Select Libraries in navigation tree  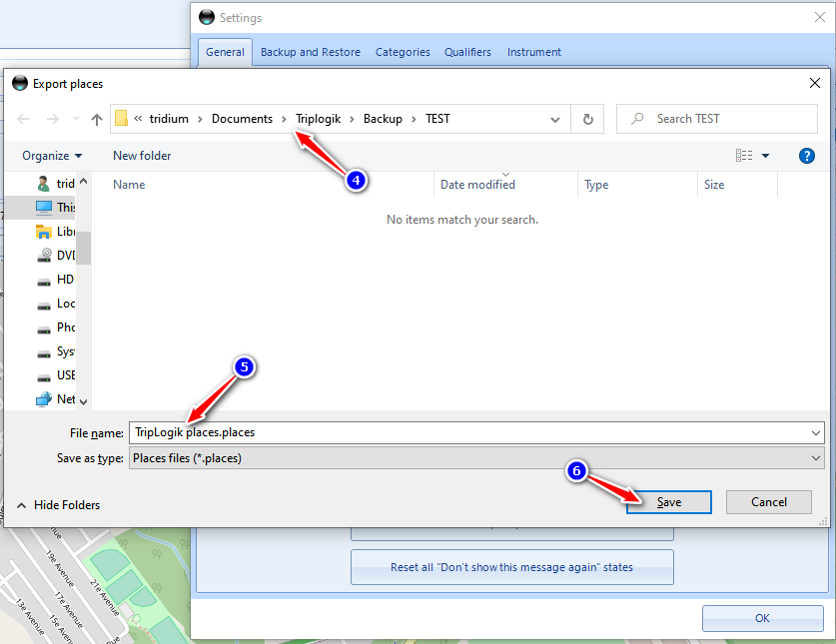click(56, 232)
